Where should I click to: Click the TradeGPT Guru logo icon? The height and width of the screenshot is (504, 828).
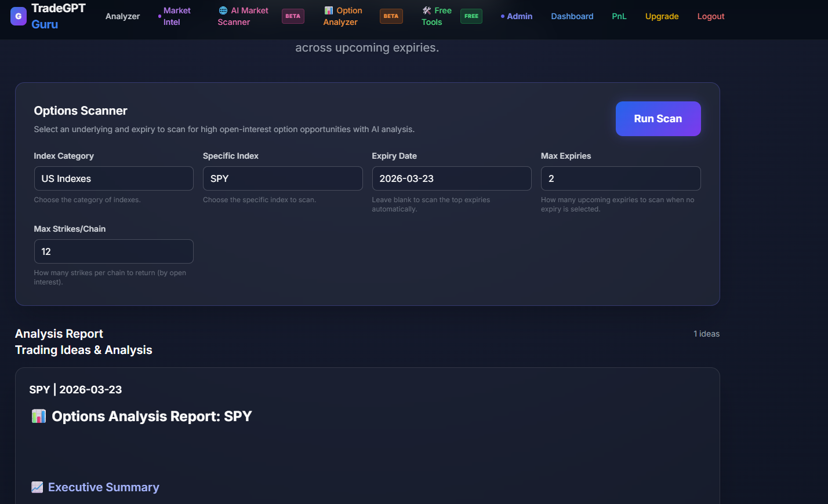coord(19,16)
